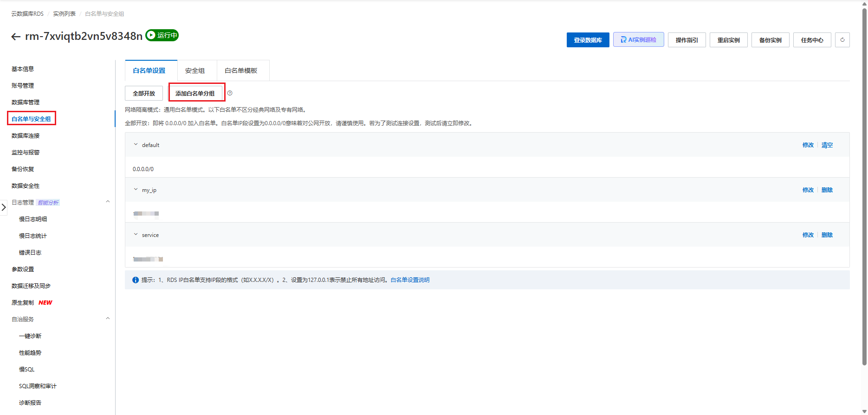This screenshot has width=868, height=415.
Task: Collapse the default whitelist group
Action: pyautogui.click(x=136, y=145)
